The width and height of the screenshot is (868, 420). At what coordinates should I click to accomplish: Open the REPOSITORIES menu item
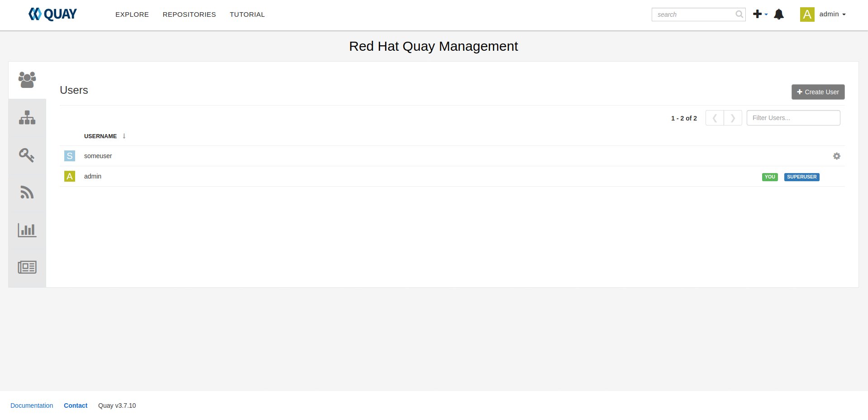coord(189,14)
